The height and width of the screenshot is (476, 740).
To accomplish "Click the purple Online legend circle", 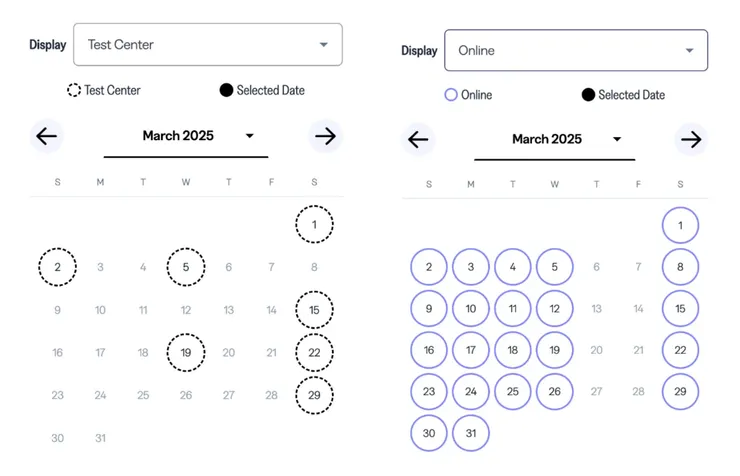I will point(451,95).
